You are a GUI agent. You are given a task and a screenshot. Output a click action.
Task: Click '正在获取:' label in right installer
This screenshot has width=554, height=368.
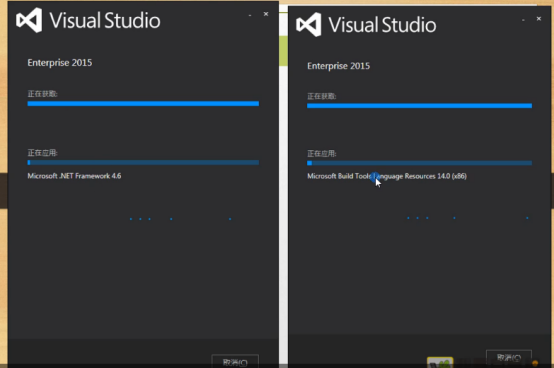[x=322, y=96]
